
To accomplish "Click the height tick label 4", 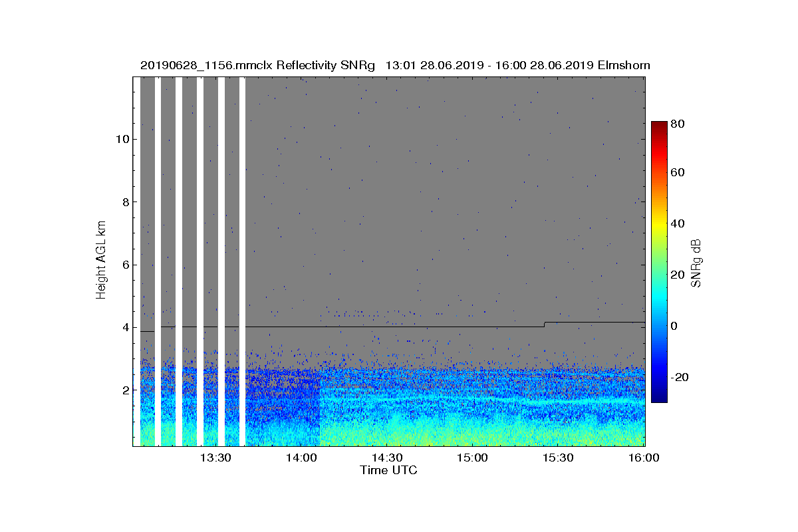I will 126,327.
